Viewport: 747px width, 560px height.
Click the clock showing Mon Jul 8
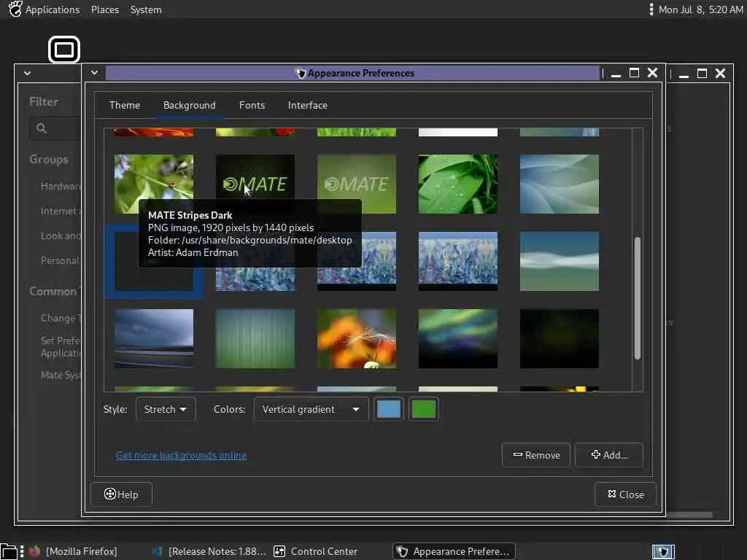700,9
